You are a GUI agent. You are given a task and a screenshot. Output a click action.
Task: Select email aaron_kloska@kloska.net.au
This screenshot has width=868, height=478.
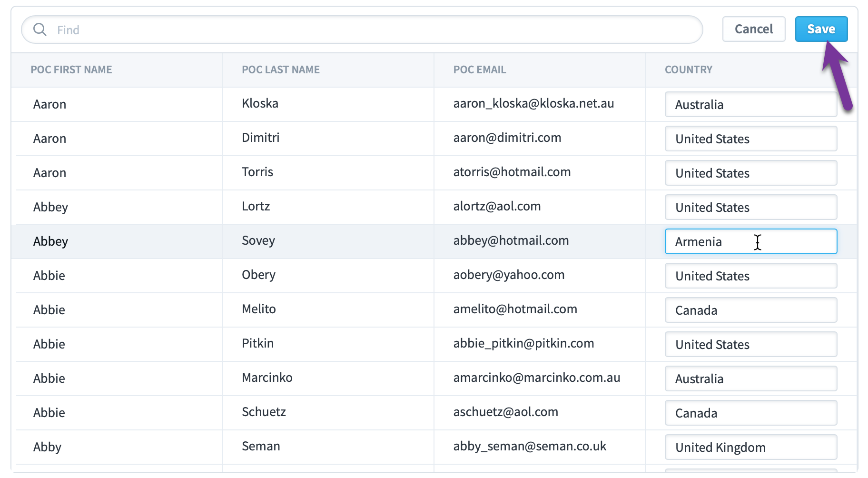pos(533,103)
